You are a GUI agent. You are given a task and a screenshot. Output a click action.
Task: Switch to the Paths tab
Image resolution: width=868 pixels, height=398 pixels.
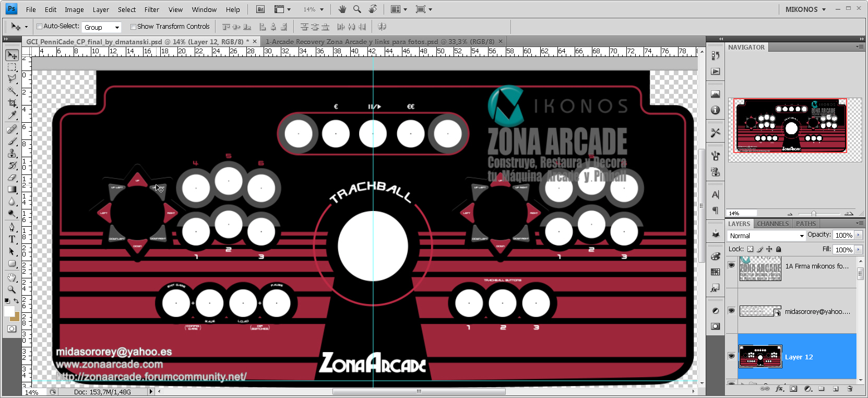[806, 224]
